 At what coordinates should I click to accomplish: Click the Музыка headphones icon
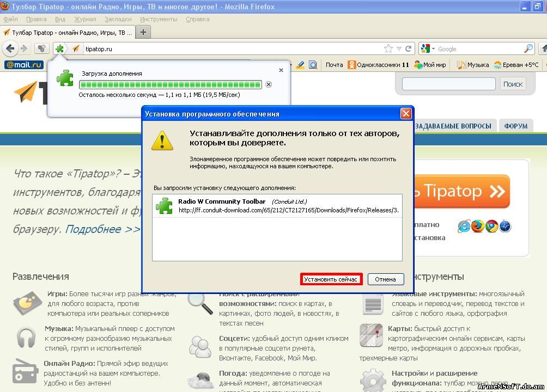pyautogui.click(x=26, y=338)
